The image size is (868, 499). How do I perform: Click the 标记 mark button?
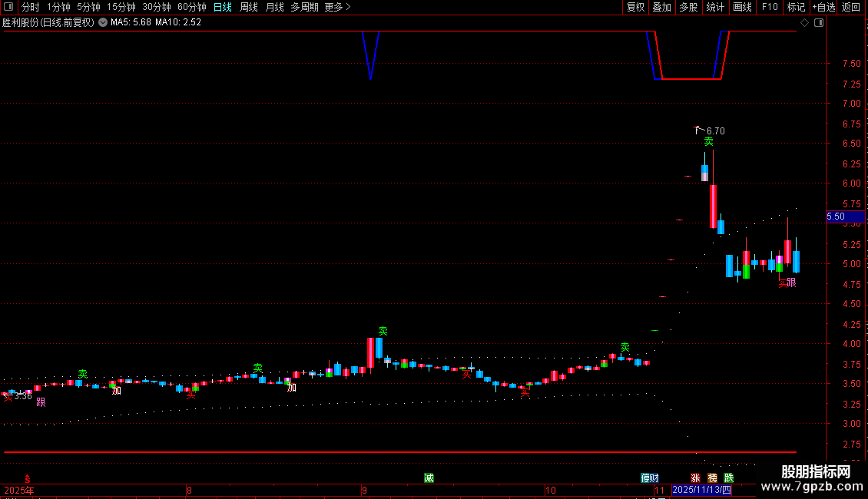(796, 7)
